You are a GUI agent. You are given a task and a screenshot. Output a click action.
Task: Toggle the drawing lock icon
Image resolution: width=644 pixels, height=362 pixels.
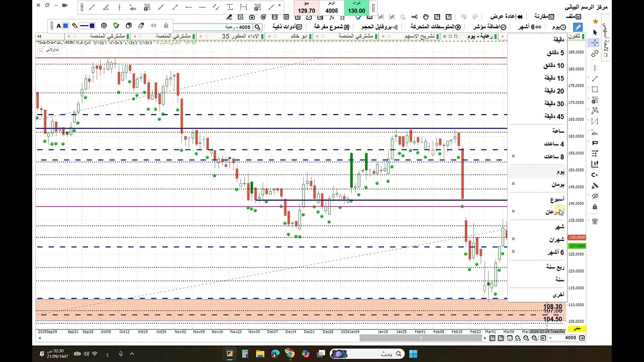tap(166, 26)
